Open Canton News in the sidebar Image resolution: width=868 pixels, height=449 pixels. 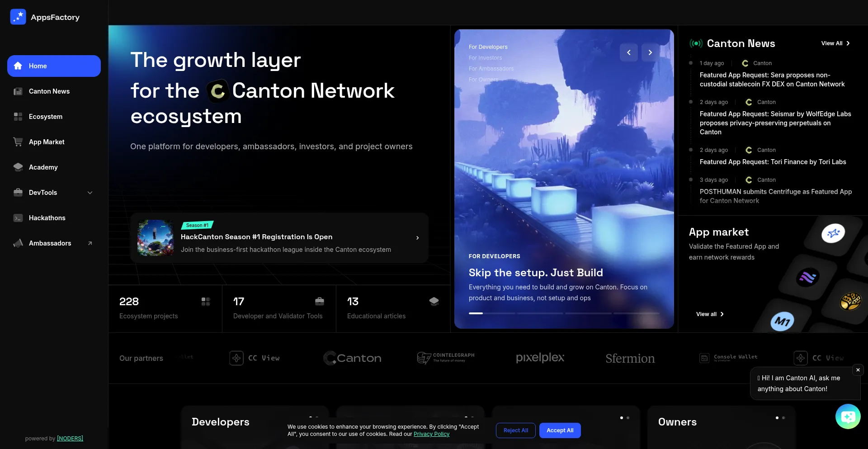point(54,91)
